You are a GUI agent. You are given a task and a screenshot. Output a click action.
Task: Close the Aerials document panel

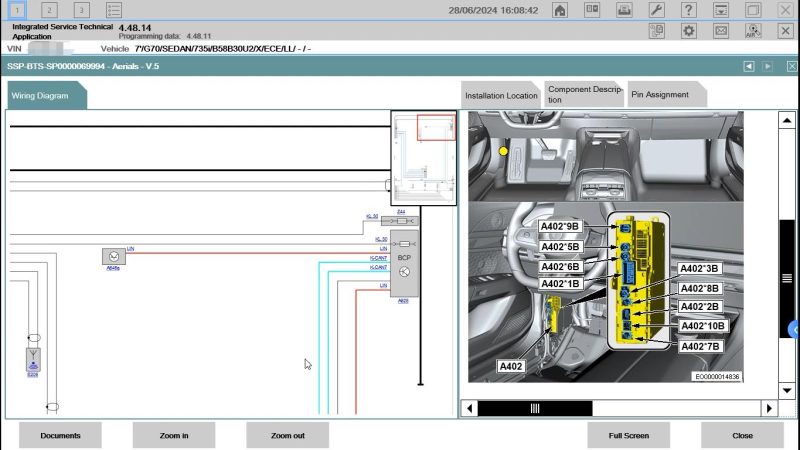point(791,66)
